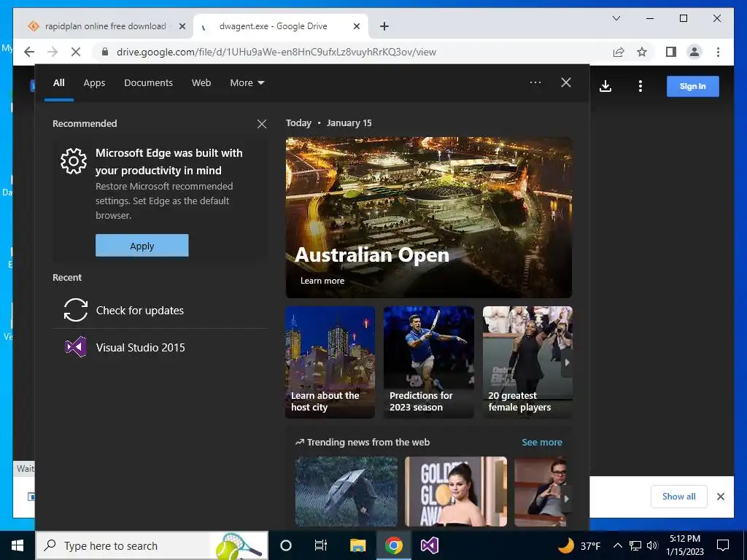Open network status tray icon
Viewport: 747px width, 560px height.
coord(635,545)
